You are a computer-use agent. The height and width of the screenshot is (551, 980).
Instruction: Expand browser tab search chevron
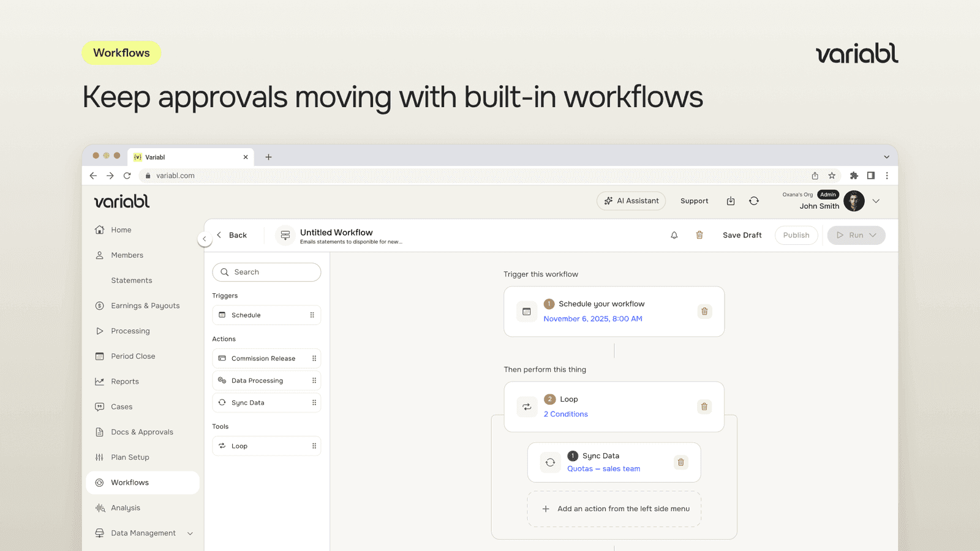886,157
